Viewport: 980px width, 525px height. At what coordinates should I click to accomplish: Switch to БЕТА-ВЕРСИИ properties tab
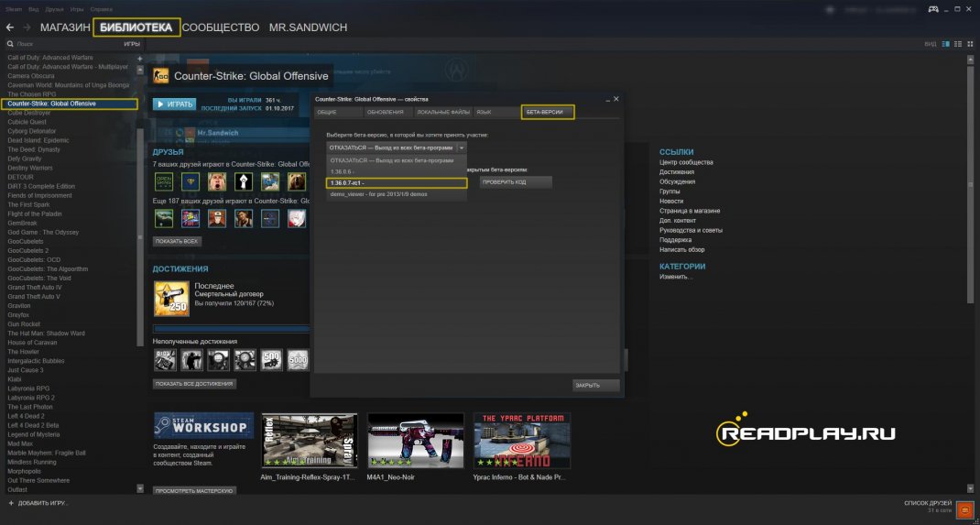(548, 112)
